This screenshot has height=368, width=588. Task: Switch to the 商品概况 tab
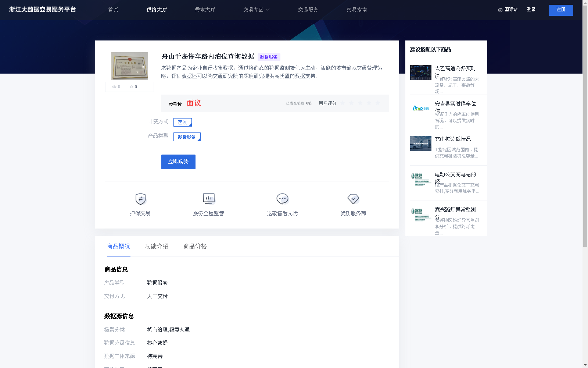(x=119, y=246)
